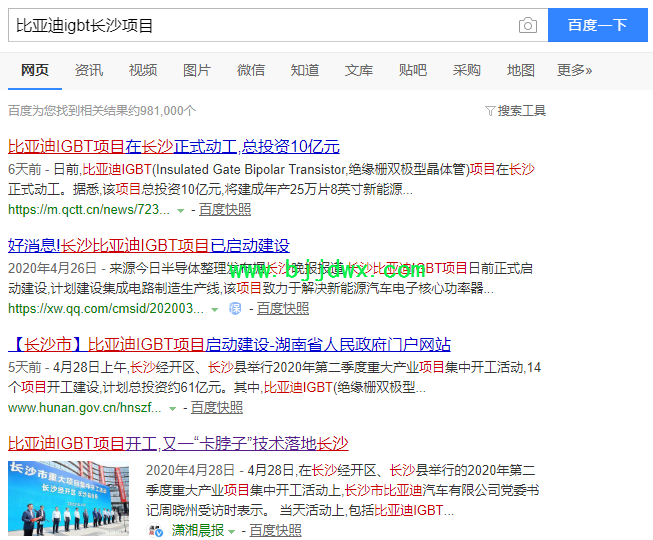
Task: Click the camera image search icon
Action: (x=528, y=25)
